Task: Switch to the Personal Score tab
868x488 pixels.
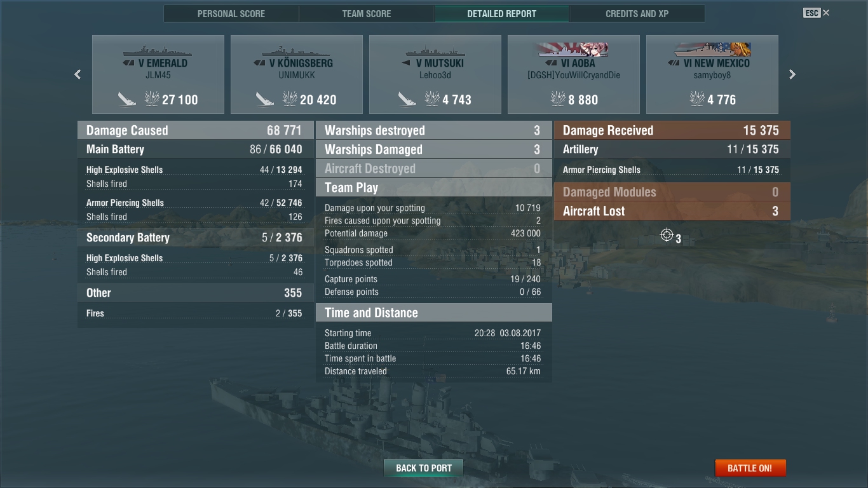Action: point(231,14)
